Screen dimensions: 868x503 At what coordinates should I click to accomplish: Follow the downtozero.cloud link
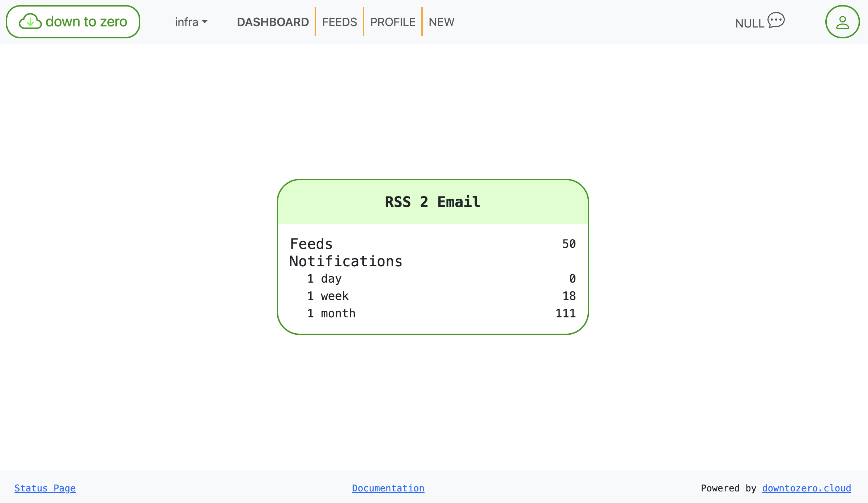807,488
